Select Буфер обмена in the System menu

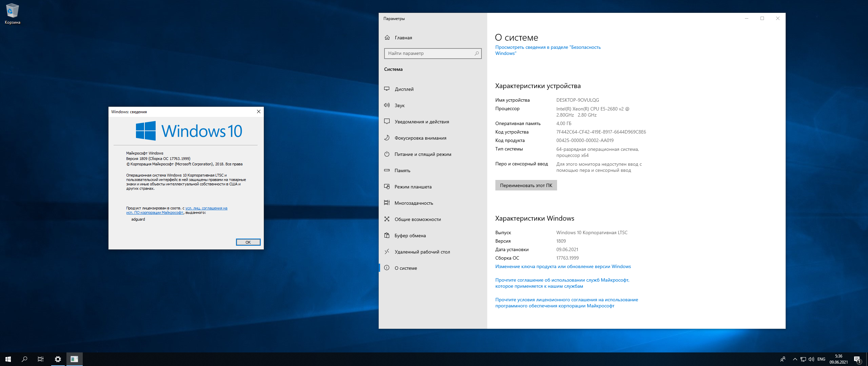click(433, 236)
